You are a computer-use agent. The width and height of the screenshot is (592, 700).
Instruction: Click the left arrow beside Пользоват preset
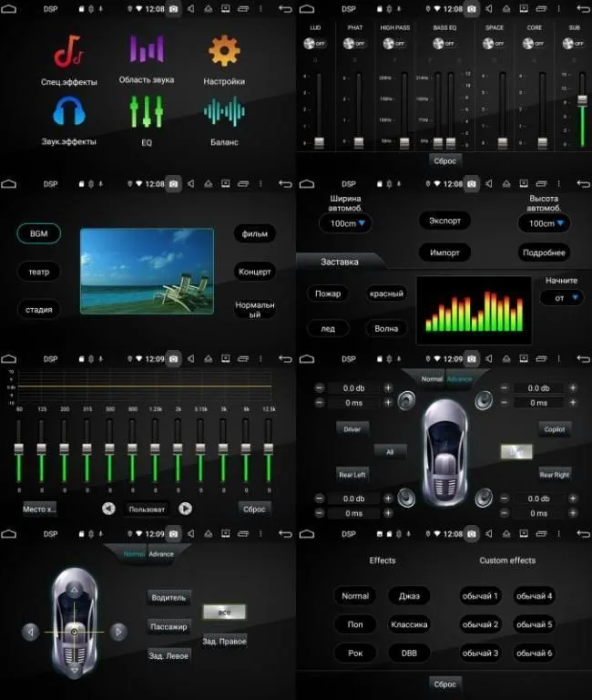pos(108,509)
